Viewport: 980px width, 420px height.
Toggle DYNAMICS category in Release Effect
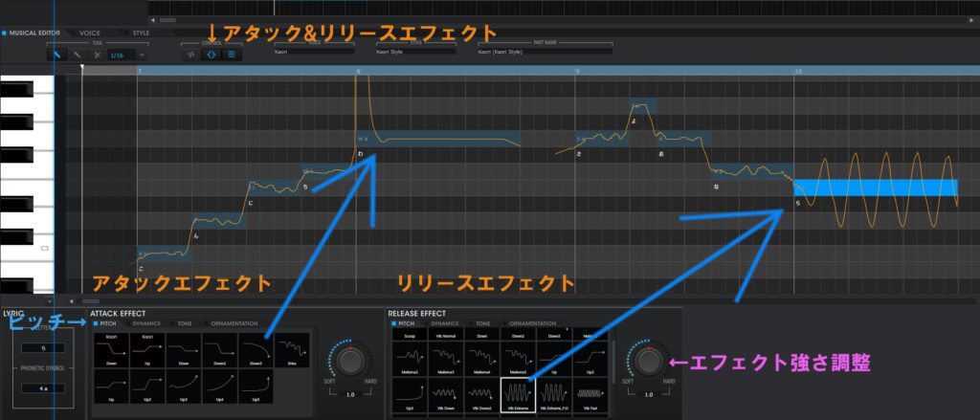[x=443, y=323]
